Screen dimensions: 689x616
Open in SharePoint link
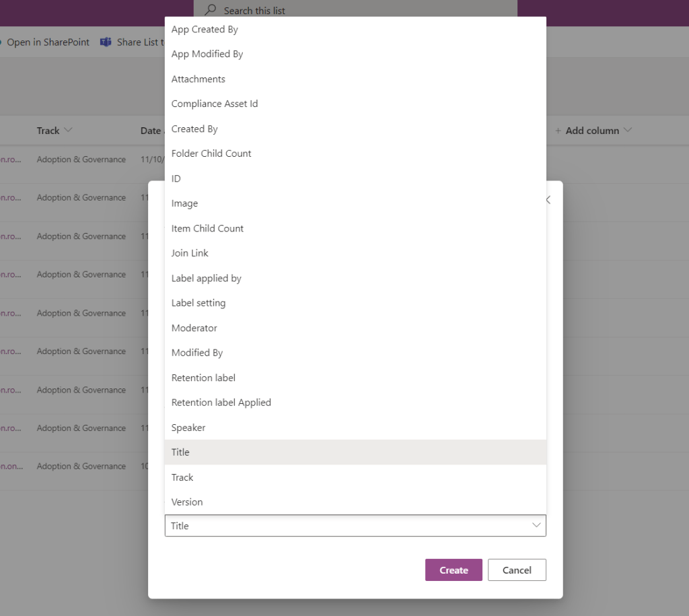pos(48,42)
